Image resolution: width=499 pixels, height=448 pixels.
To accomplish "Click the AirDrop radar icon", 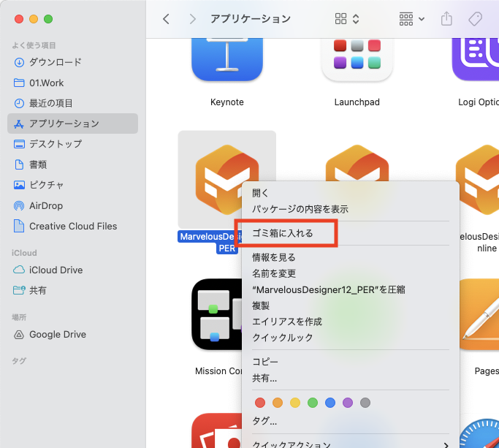I will tap(19, 205).
